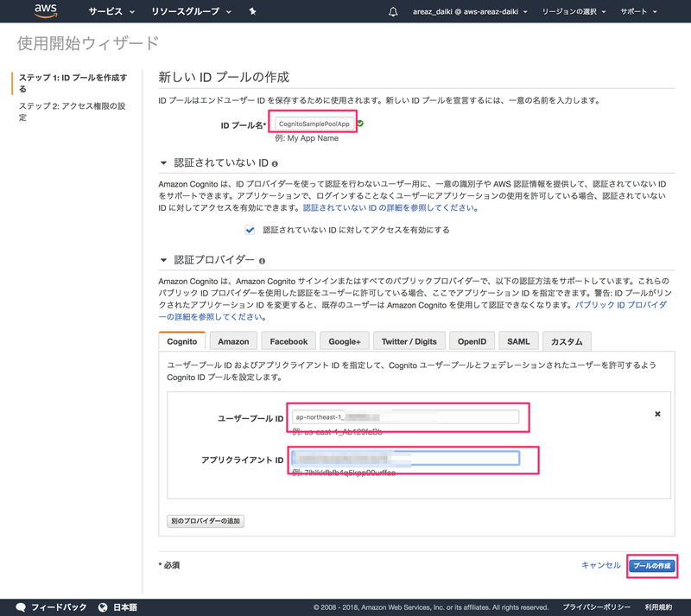Switch to the OpenID provider tab
Screen dimensions: 691x616
click(x=472, y=341)
